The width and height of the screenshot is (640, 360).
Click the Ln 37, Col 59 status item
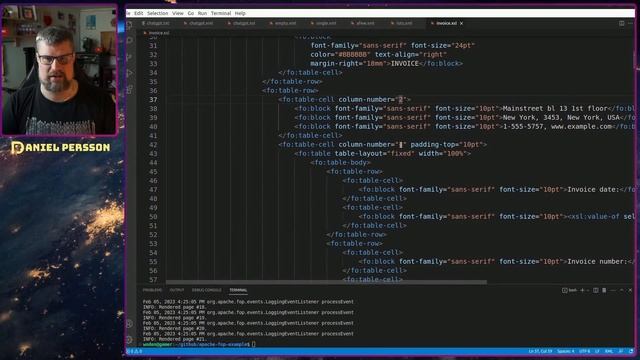[x=540, y=351]
